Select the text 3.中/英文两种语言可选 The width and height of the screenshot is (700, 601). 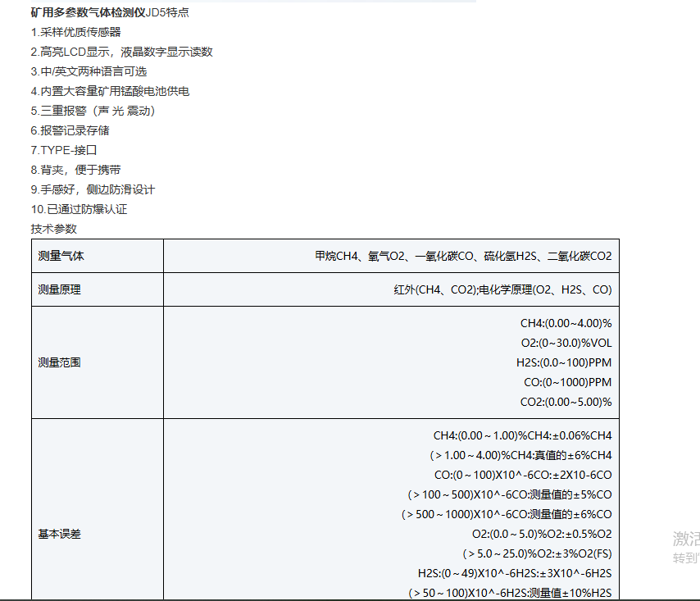[x=89, y=71]
